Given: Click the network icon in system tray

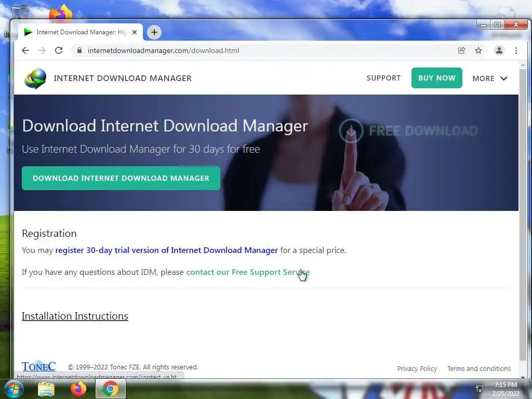Looking at the screenshot, I should click(x=480, y=389).
